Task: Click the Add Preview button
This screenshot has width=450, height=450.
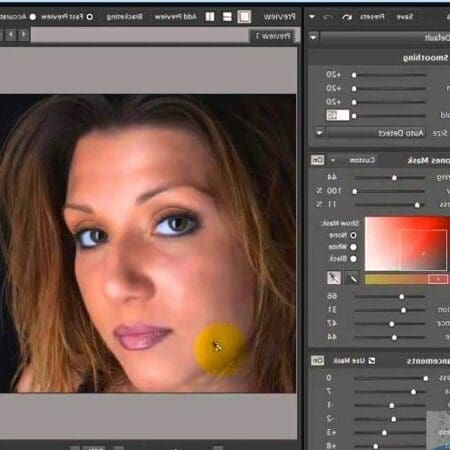Action: (x=176, y=17)
